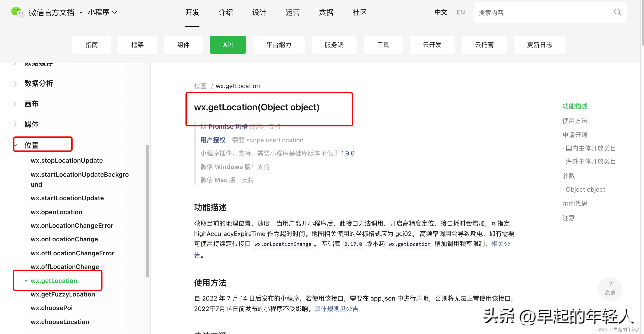Jump to 示例代码 in page outline
The width and height of the screenshot is (644, 334).
(575, 203)
